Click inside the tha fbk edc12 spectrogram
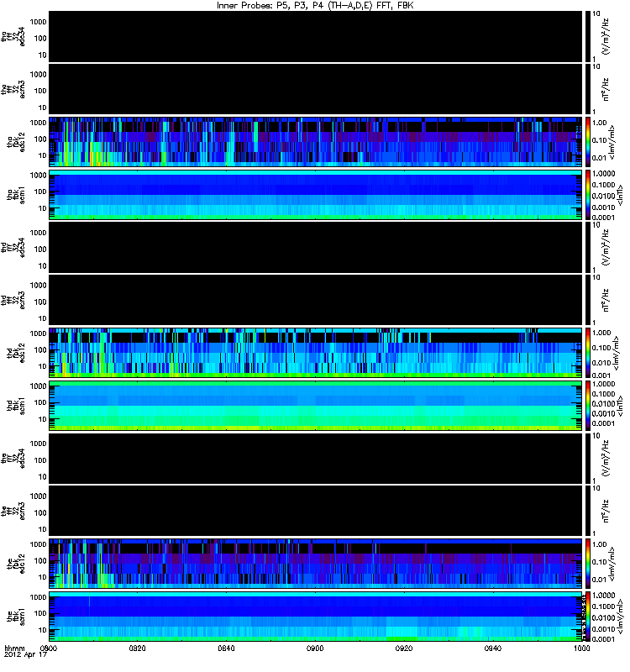 (316, 142)
